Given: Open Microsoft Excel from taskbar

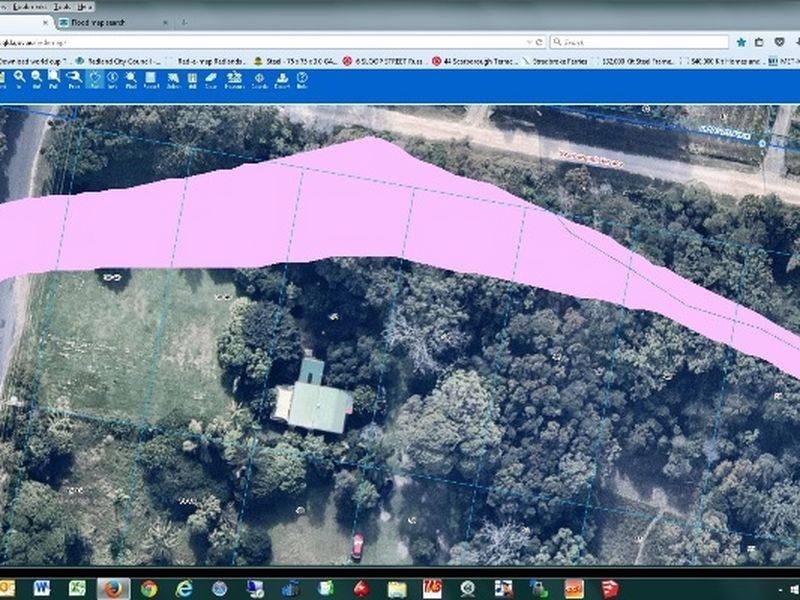Looking at the screenshot, I should [77, 588].
